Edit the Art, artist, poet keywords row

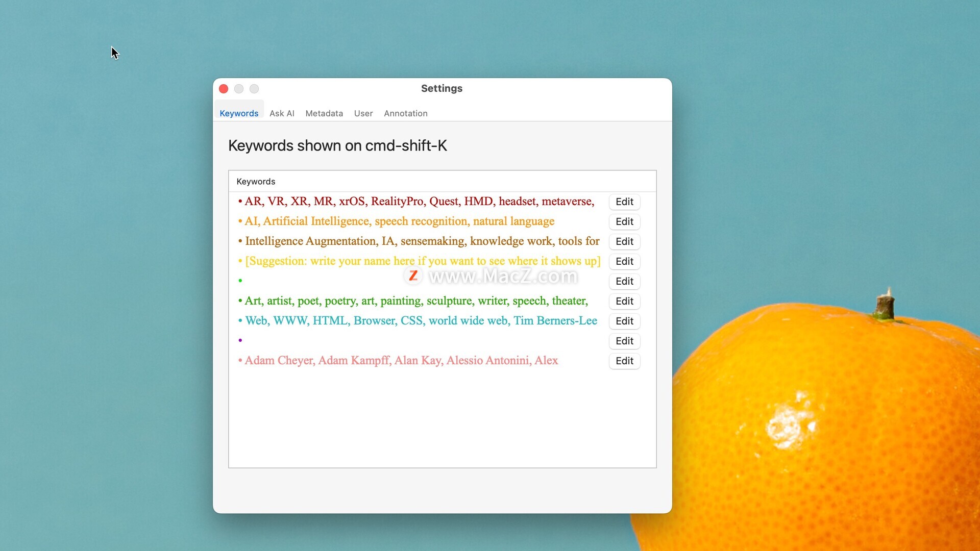coord(624,301)
